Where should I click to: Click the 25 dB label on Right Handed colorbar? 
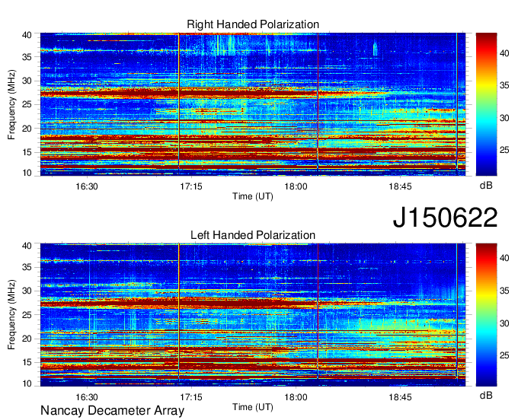(504, 150)
